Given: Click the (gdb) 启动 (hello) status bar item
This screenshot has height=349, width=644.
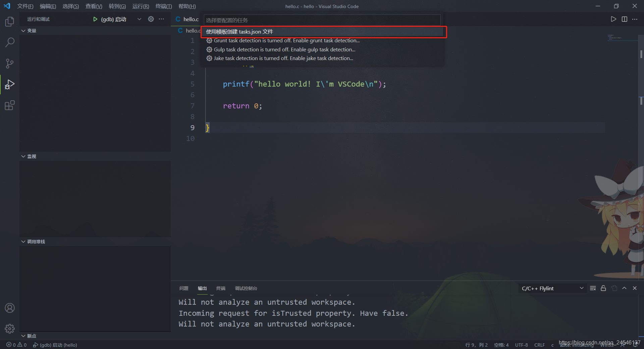Looking at the screenshot, I should (55, 345).
